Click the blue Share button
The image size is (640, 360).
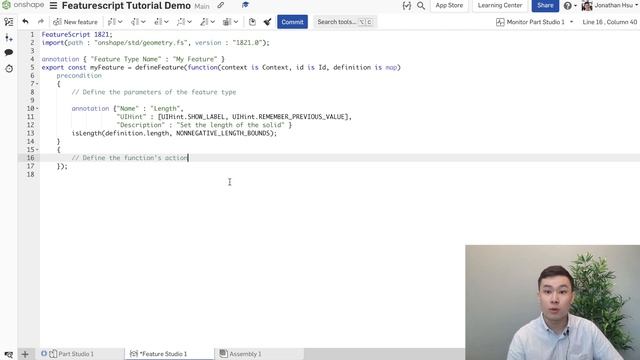pos(545,5)
